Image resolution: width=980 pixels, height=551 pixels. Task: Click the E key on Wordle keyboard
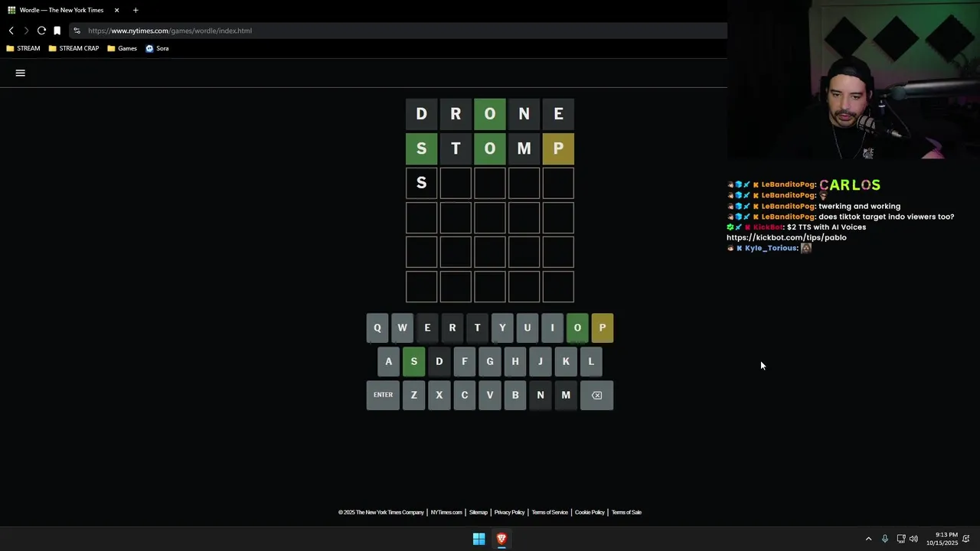tap(427, 328)
